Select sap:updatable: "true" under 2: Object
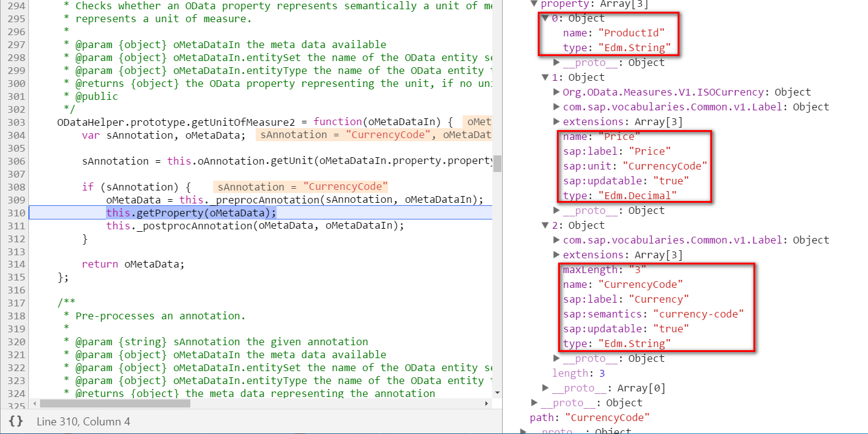The height and width of the screenshot is (434, 868). point(626,329)
